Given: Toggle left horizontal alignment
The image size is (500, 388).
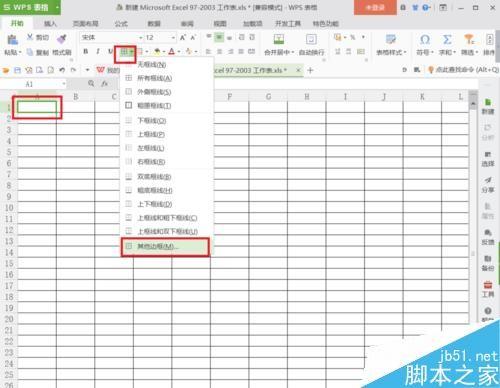Looking at the screenshot, I should click(x=208, y=52).
